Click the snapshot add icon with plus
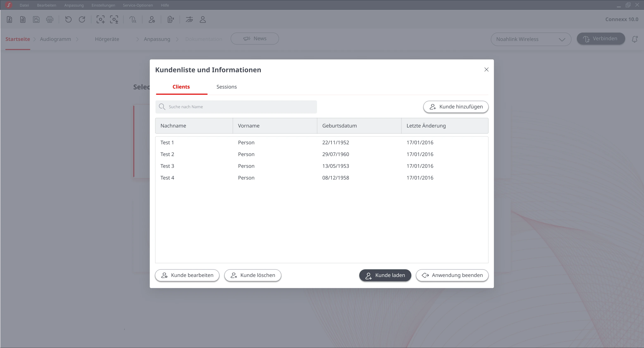644x348 pixels. tap(100, 19)
